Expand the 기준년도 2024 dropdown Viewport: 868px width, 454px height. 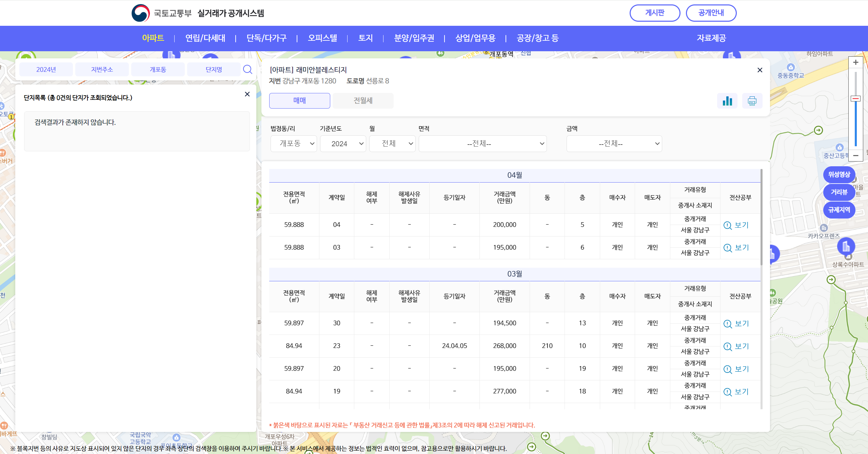[343, 144]
